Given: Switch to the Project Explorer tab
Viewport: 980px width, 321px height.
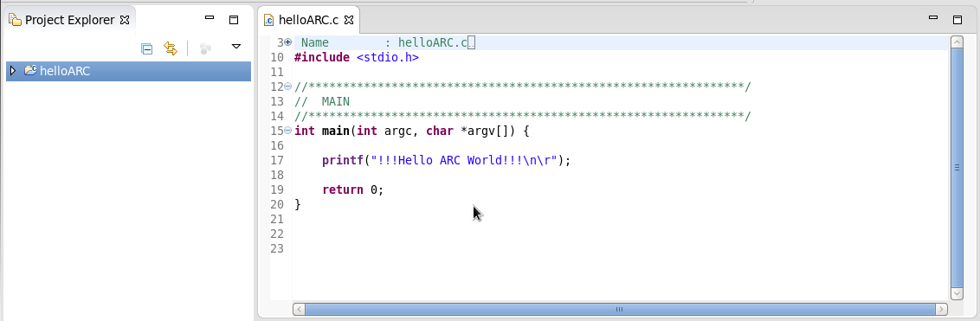Looking at the screenshot, I should tap(69, 20).
